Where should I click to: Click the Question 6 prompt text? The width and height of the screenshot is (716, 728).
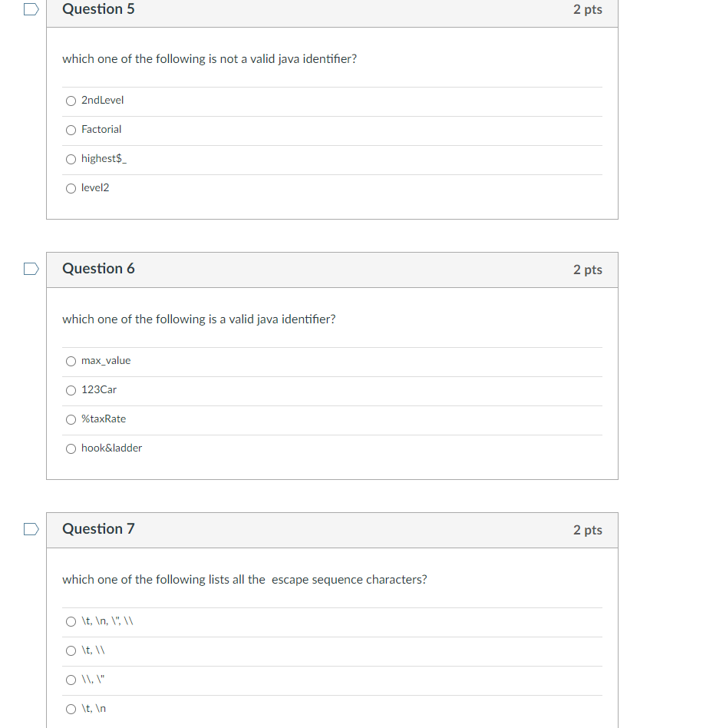(x=199, y=319)
